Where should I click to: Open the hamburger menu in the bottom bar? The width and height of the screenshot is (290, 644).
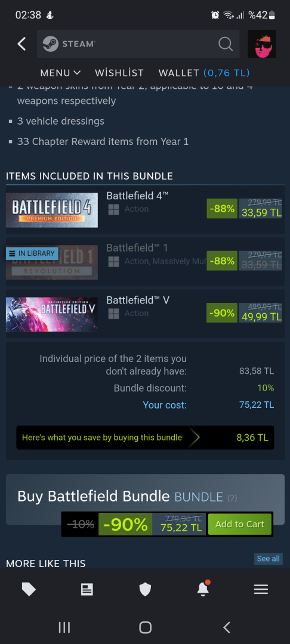(x=261, y=590)
